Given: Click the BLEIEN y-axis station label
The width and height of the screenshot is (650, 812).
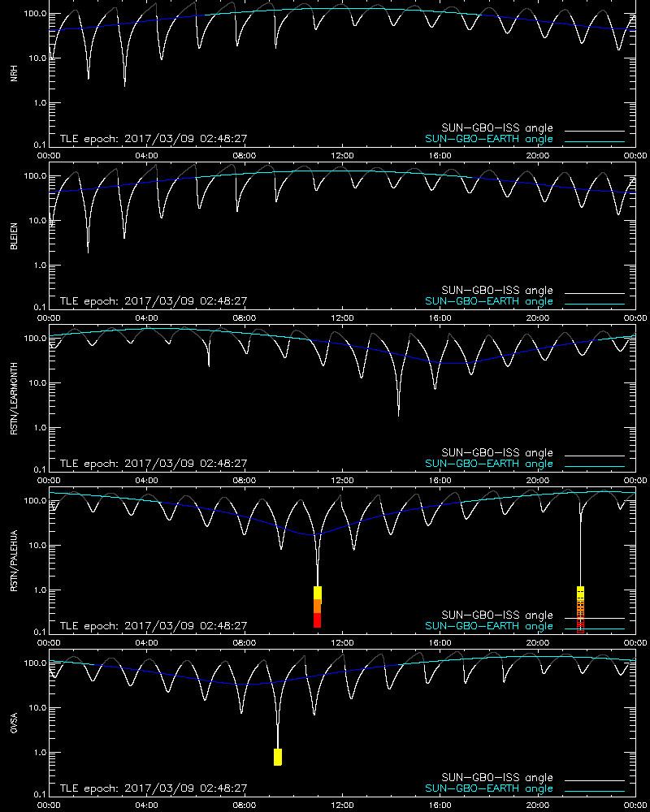Looking at the screenshot, I should (x=14, y=236).
